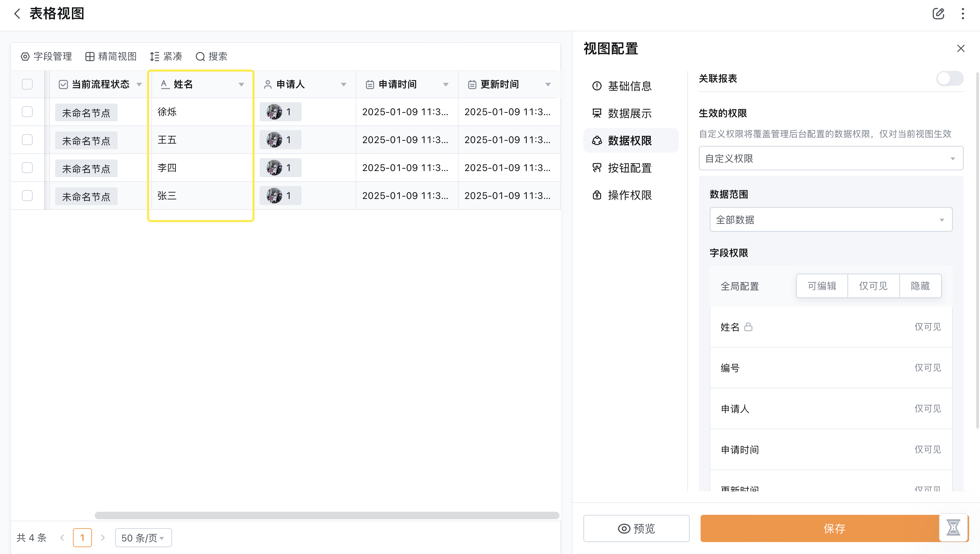Image resolution: width=980 pixels, height=554 pixels.
Task: Click the hourglass icon beside 保存
Action: 953,528
